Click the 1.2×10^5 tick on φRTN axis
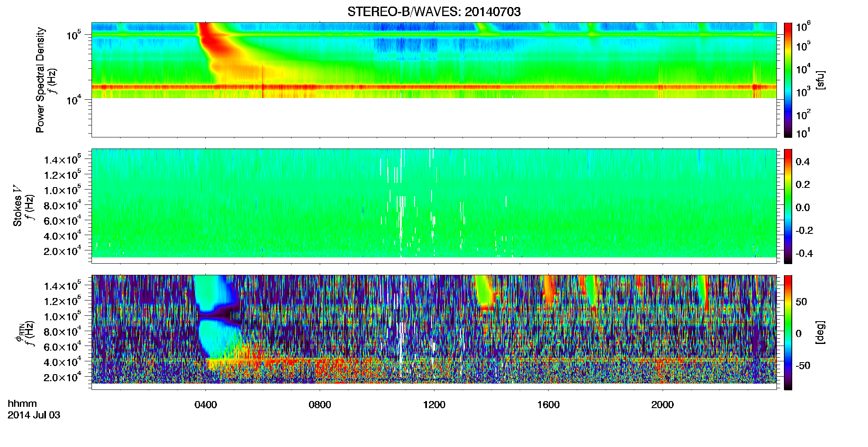Screen dimensions: 868x447 point(62,301)
